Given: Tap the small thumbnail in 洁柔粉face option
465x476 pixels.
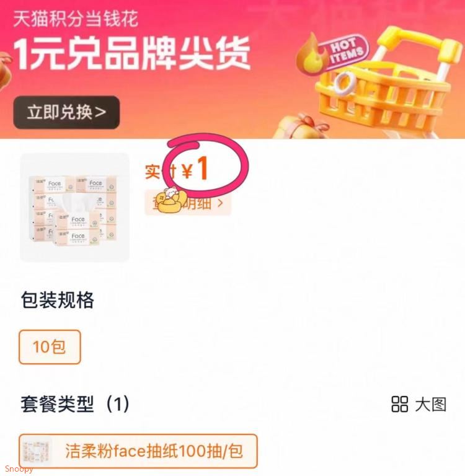Looking at the screenshot, I should pos(37,451).
